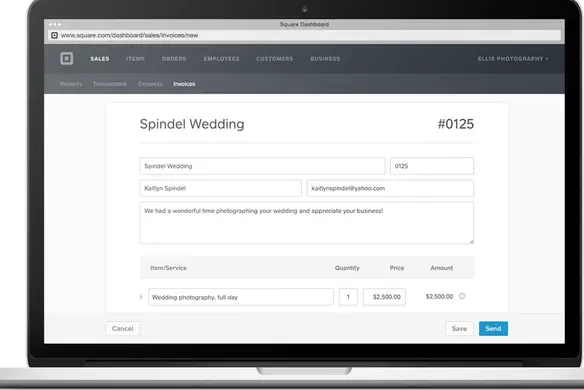Expand the Wedding photography item row

[x=141, y=297]
